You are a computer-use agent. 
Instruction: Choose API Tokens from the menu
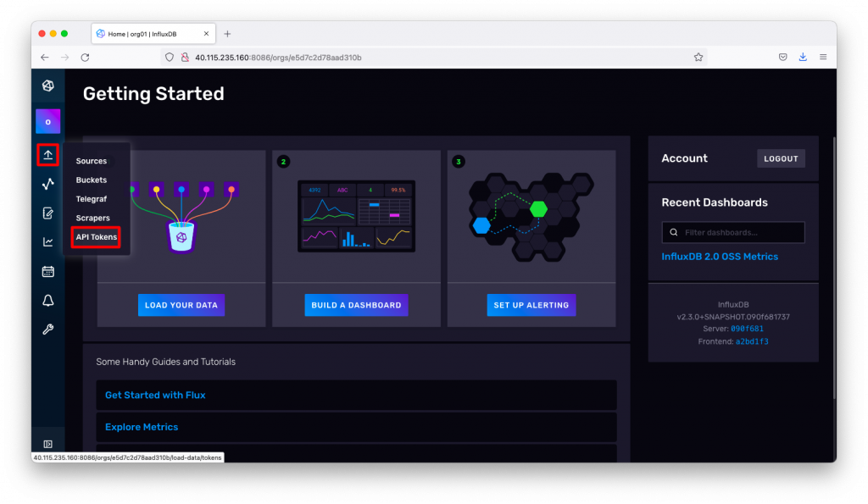click(95, 237)
